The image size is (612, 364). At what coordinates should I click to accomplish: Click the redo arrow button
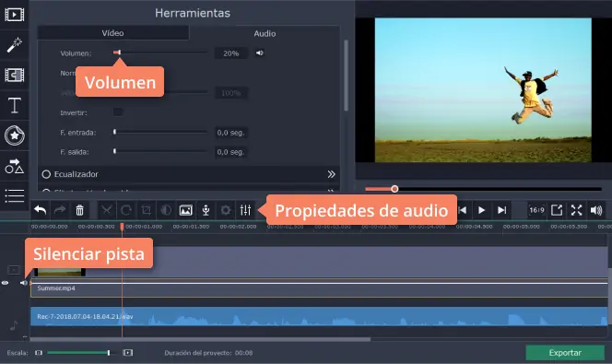pyautogui.click(x=60, y=210)
